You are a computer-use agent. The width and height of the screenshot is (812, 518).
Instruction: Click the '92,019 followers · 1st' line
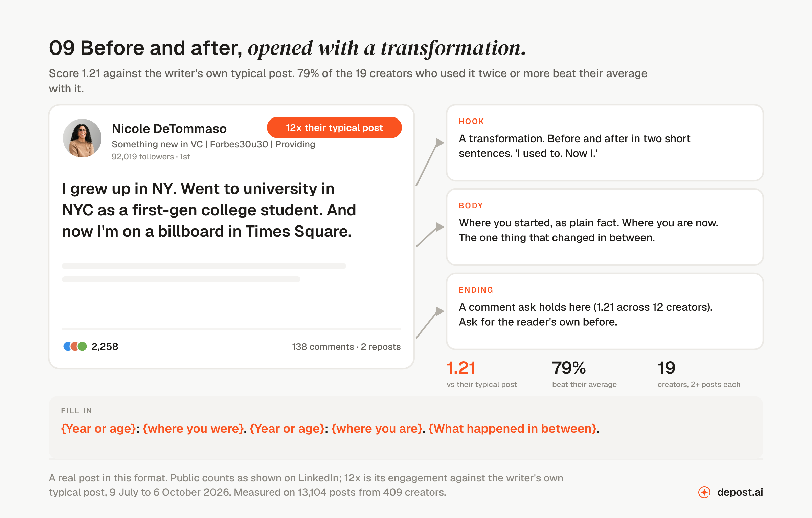(x=151, y=157)
